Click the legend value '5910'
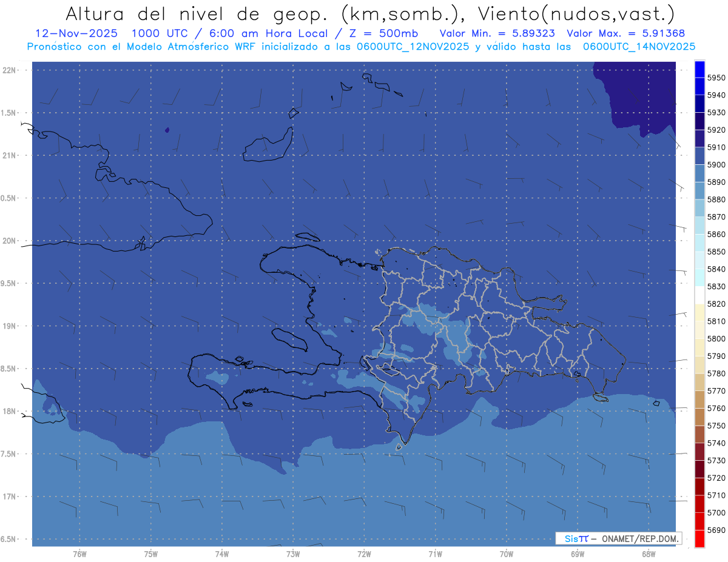The image size is (728, 562). (716, 147)
